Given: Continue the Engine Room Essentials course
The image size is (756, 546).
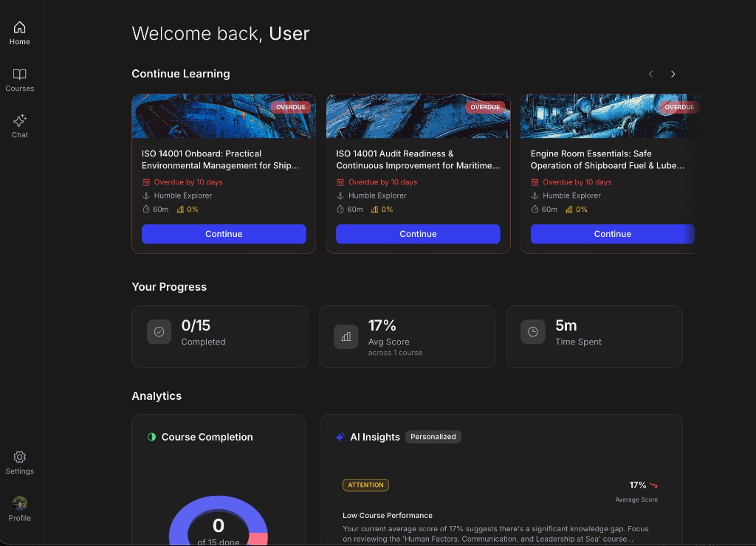Looking at the screenshot, I should point(612,234).
